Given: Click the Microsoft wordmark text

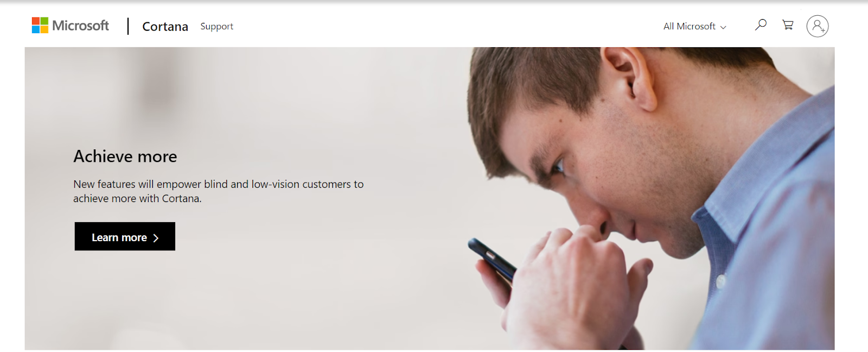Looking at the screenshot, I should (x=80, y=26).
